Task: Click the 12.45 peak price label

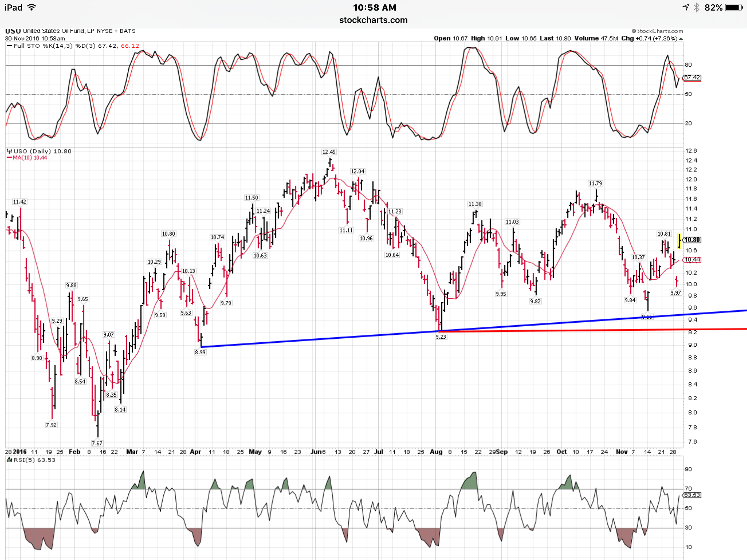Action: click(x=329, y=152)
